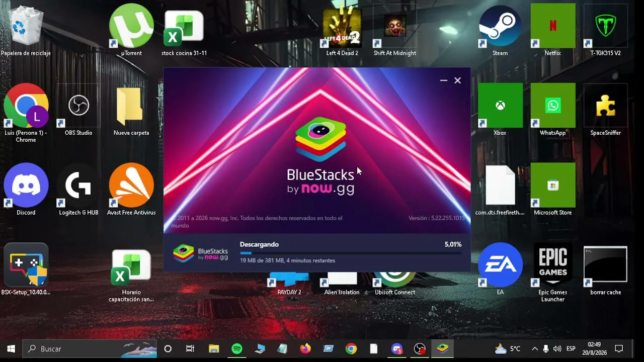Image resolution: width=644 pixels, height=362 pixels.
Task: Launch µTorrent from the desktop
Action: pyautogui.click(x=131, y=30)
